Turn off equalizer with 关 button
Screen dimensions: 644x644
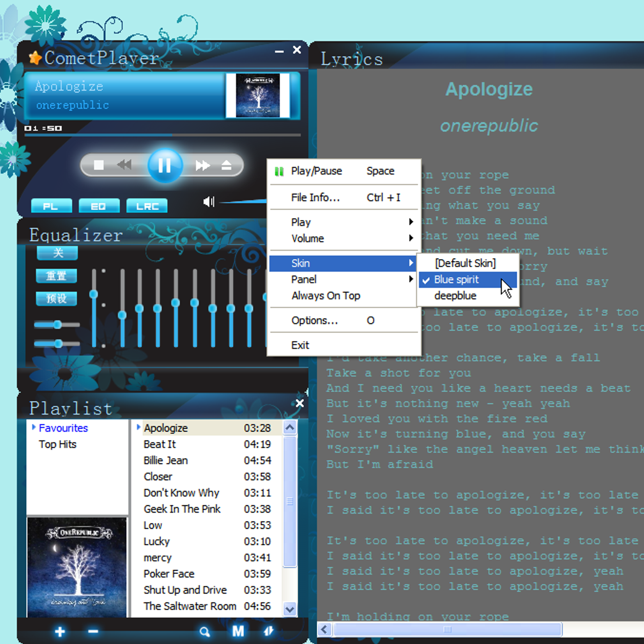pyautogui.click(x=57, y=253)
